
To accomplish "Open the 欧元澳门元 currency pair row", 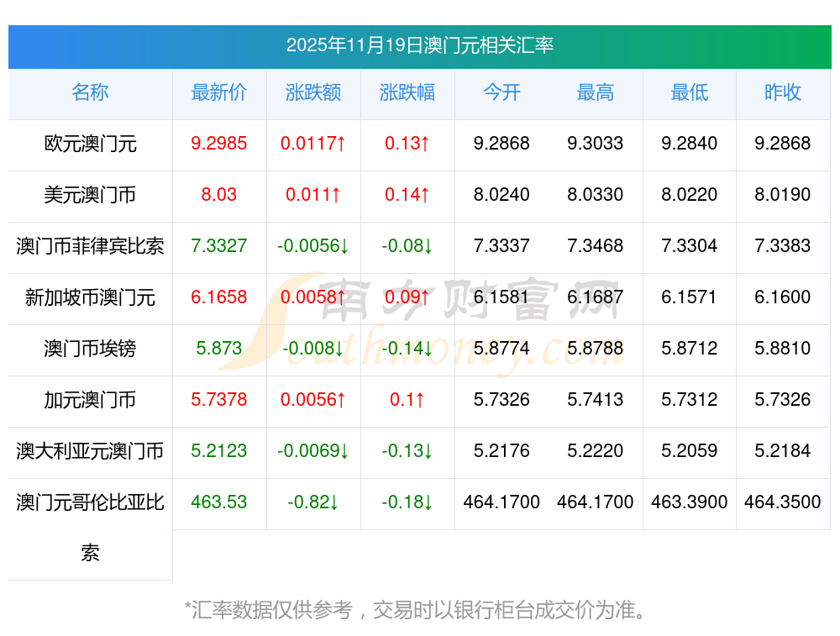I will (90, 144).
